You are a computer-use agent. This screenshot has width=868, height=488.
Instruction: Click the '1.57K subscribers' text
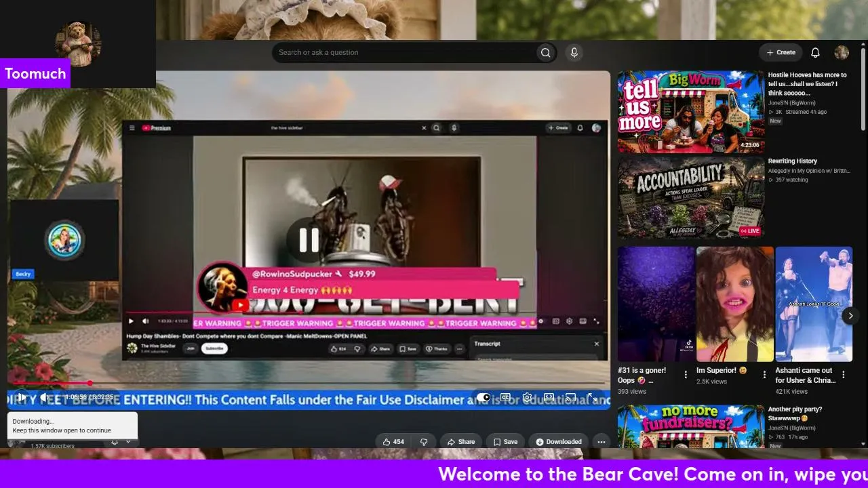(x=52, y=446)
